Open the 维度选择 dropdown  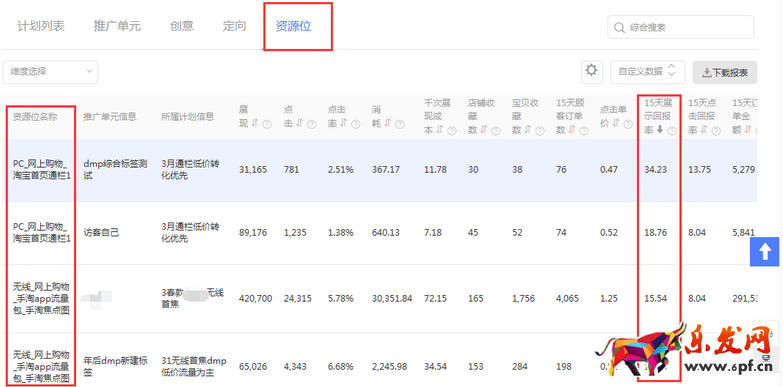click(x=50, y=72)
